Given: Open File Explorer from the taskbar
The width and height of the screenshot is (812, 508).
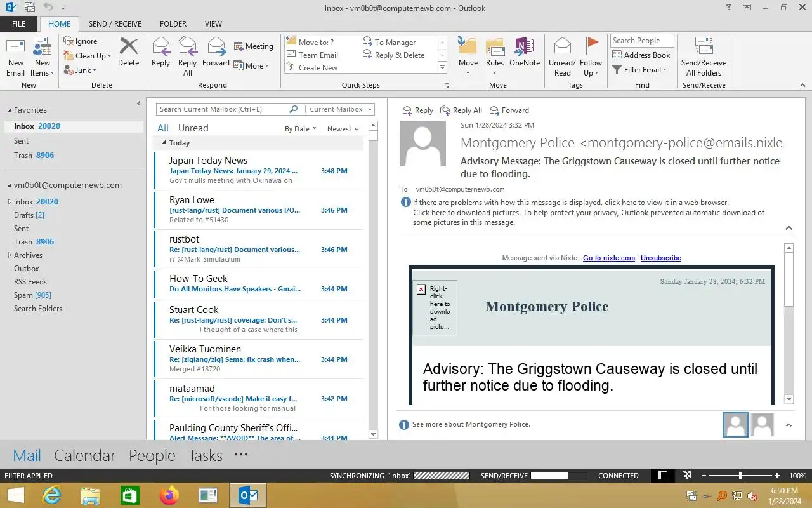Looking at the screenshot, I should coord(91,495).
